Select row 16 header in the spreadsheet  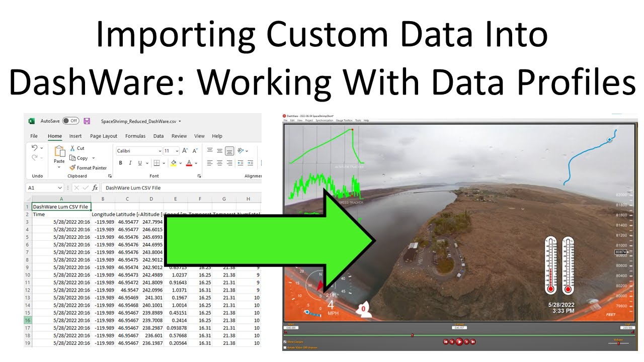point(28,320)
